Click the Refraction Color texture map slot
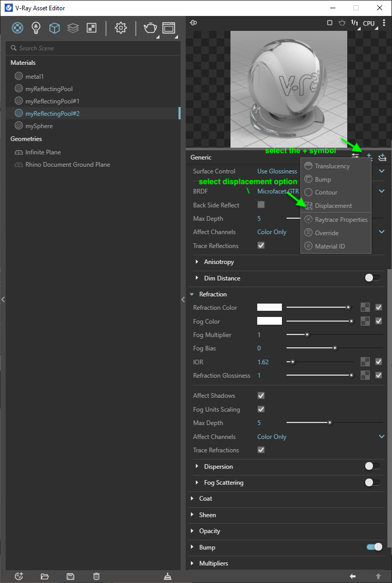Screen dimensions: 392x583 [365, 308]
